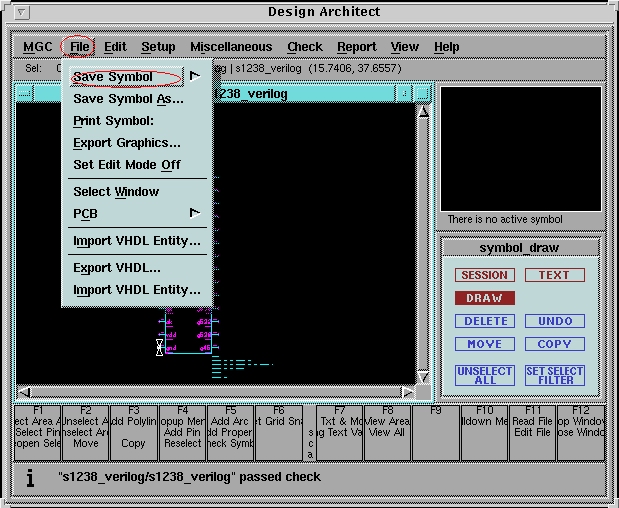Click the UNSELECT ALL palette button
This screenshot has height=508, width=619.
484,375
